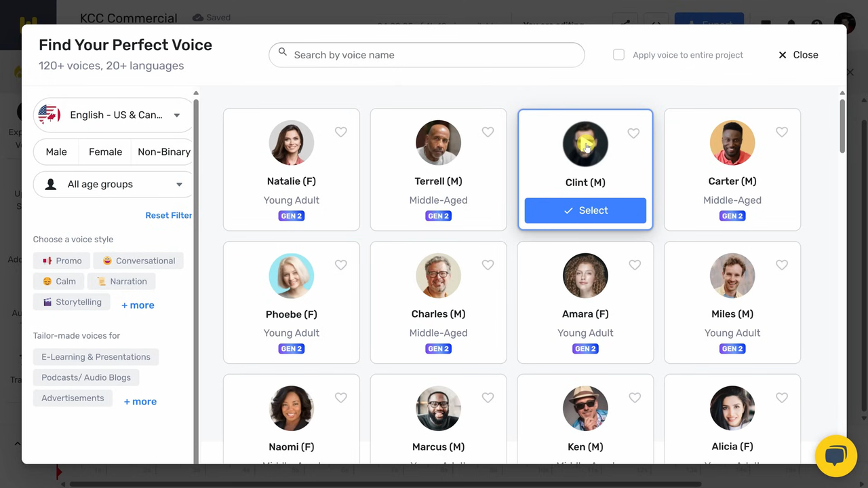Select the Clint voice
868x488 pixels.
(585, 210)
